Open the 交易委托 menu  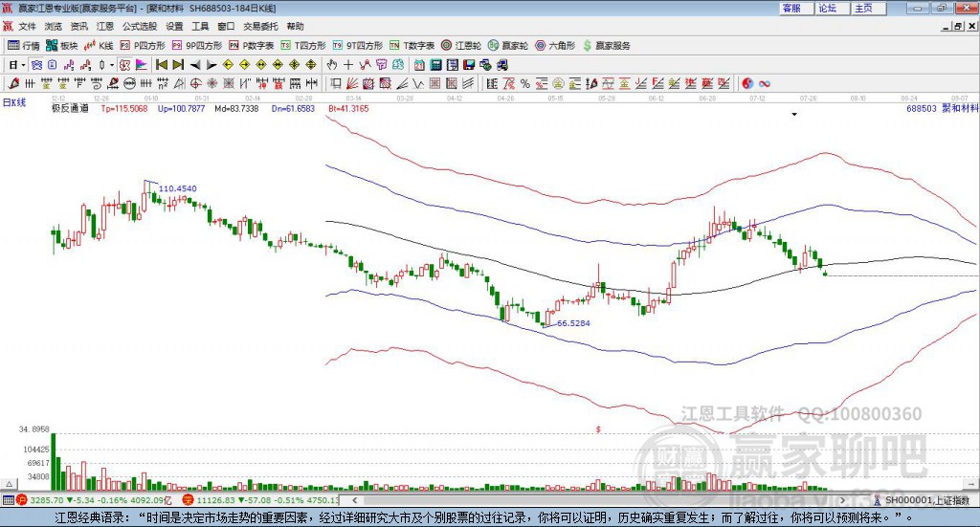click(x=260, y=26)
